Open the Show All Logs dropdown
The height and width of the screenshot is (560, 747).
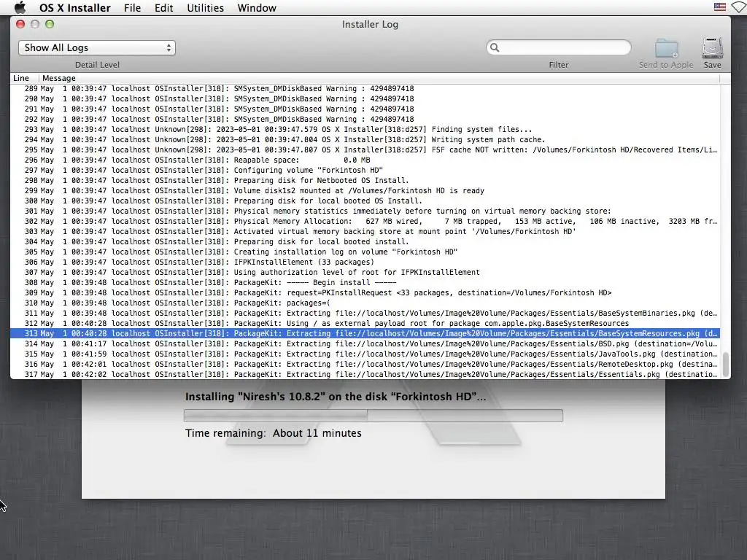[x=97, y=47]
